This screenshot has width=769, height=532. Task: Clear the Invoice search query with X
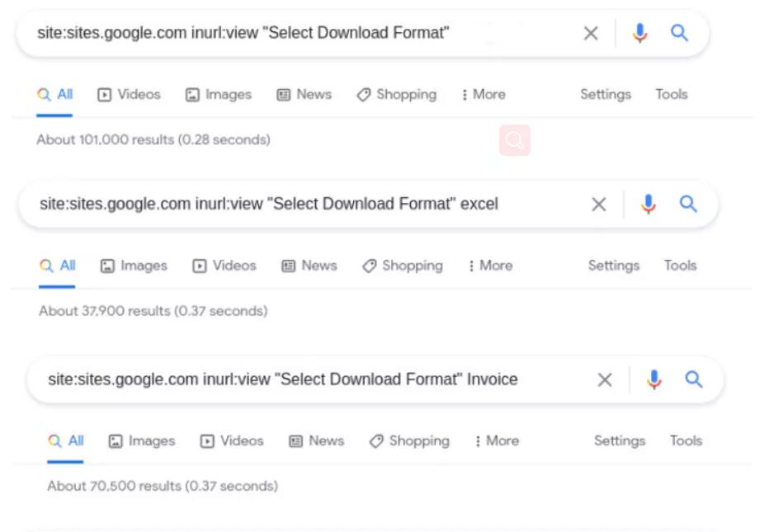(605, 379)
